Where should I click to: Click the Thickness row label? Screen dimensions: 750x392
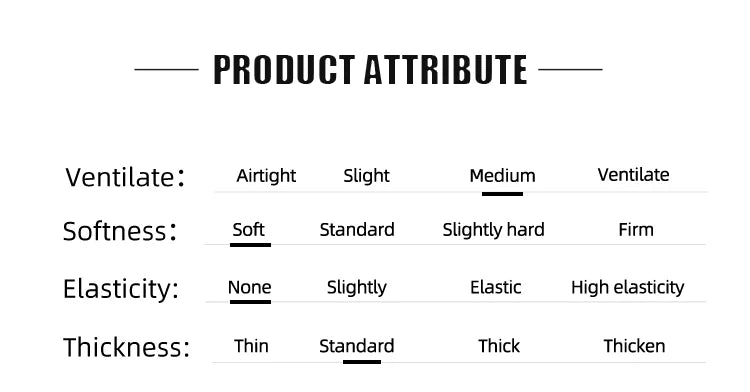click(126, 347)
